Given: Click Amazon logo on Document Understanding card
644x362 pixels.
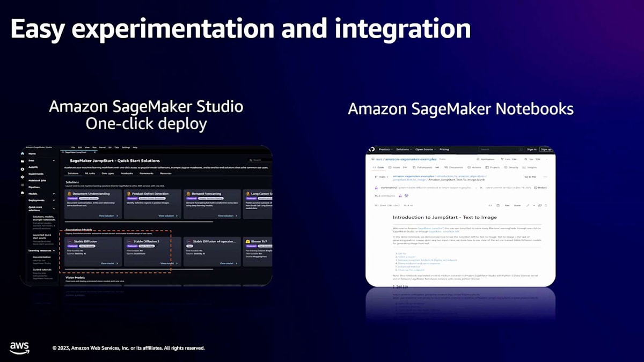Looking at the screenshot, I should (69, 194).
